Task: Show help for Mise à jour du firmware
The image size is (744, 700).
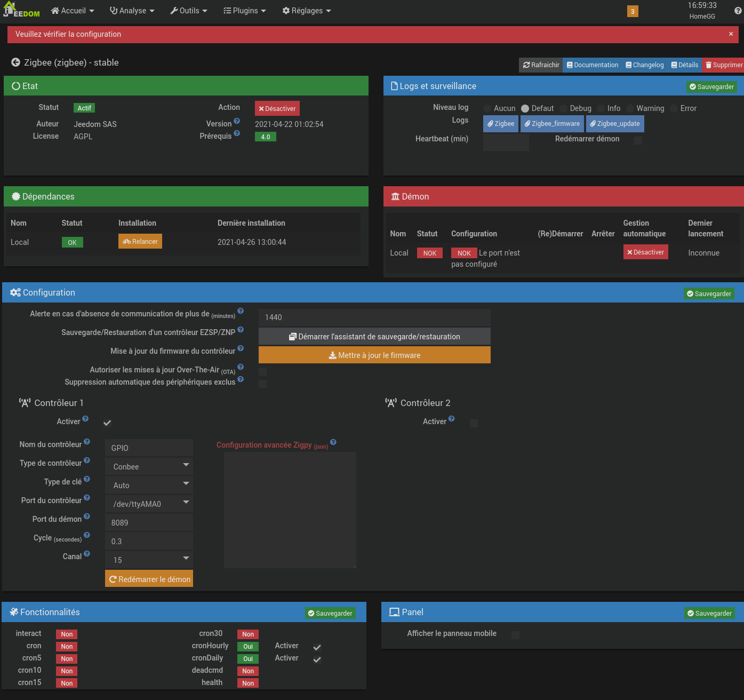Action: click(x=241, y=348)
